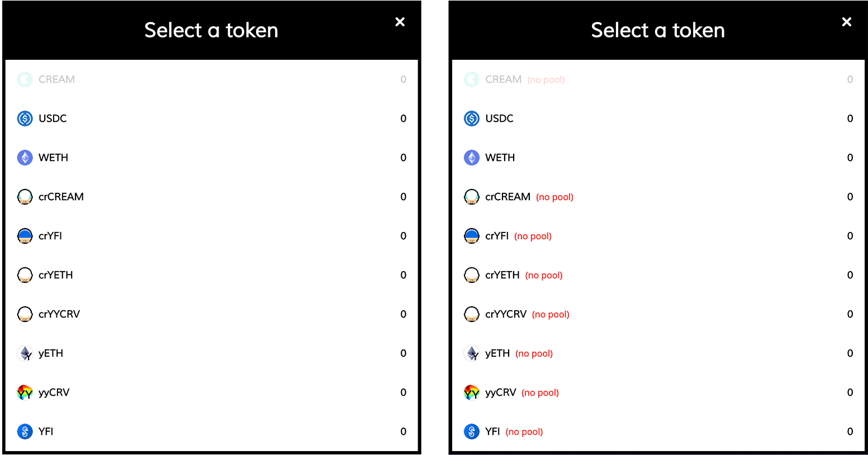Choose the WETH token name in the right dialog

tap(500, 158)
